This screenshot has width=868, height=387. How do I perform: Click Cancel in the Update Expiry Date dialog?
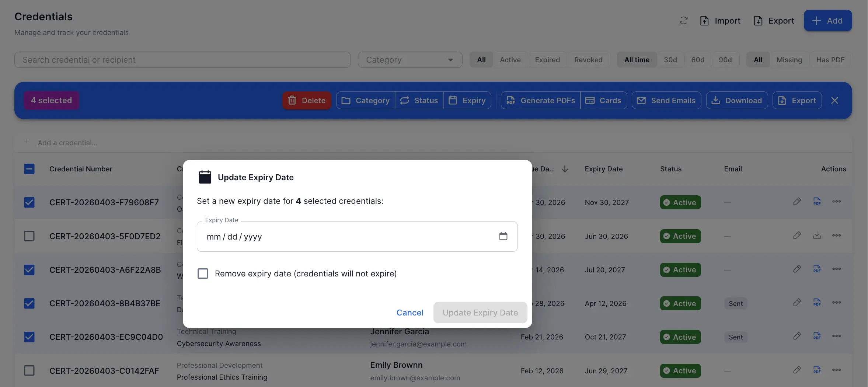pyautogui.click(x=409, y=312)
